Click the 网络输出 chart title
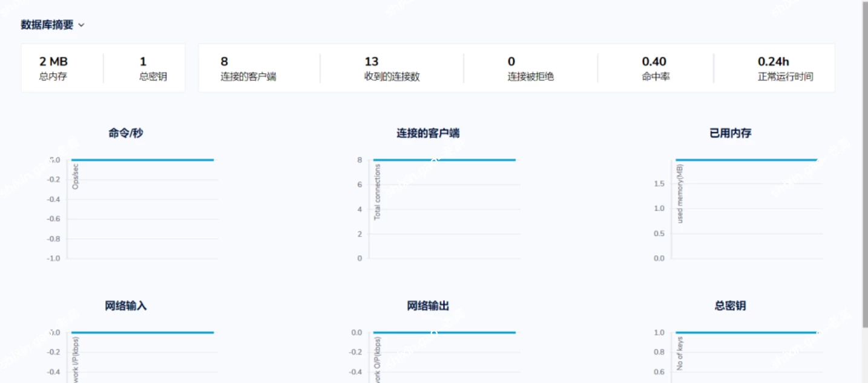The height and width of the screenshot is (383, 868). point(428,306)
